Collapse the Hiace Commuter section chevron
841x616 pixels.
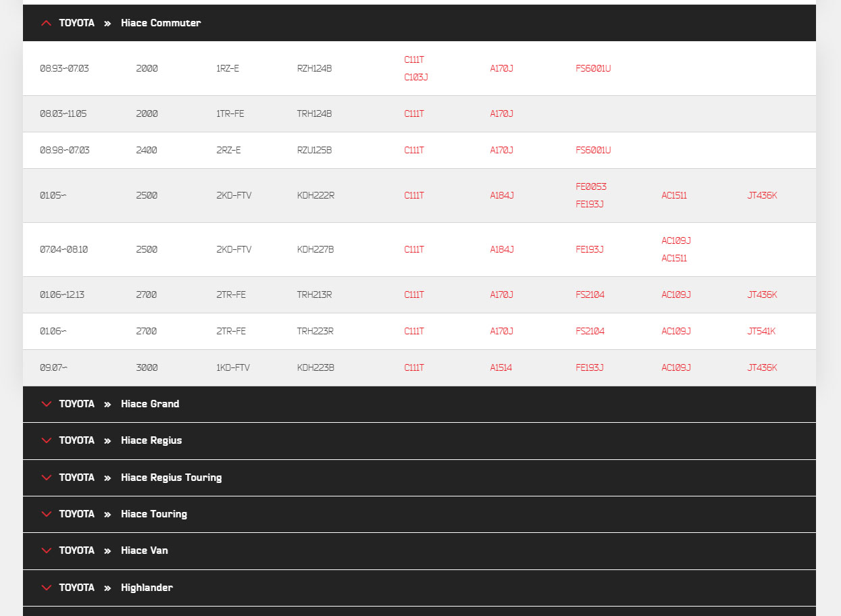46,23
